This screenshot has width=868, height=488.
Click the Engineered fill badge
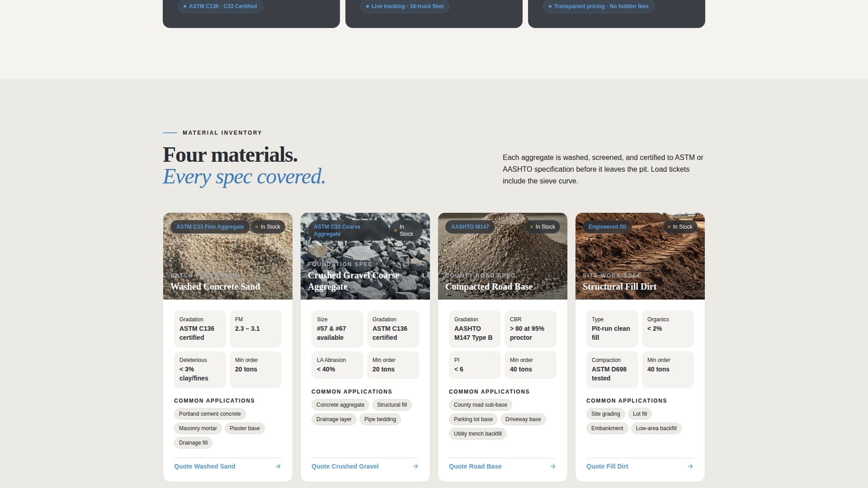click(x=607, y=227)
